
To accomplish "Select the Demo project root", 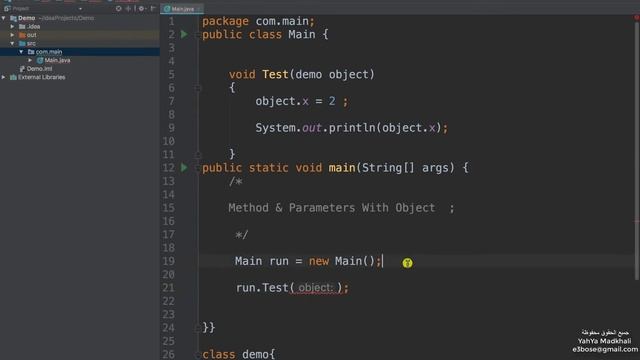I will [27, 18].
